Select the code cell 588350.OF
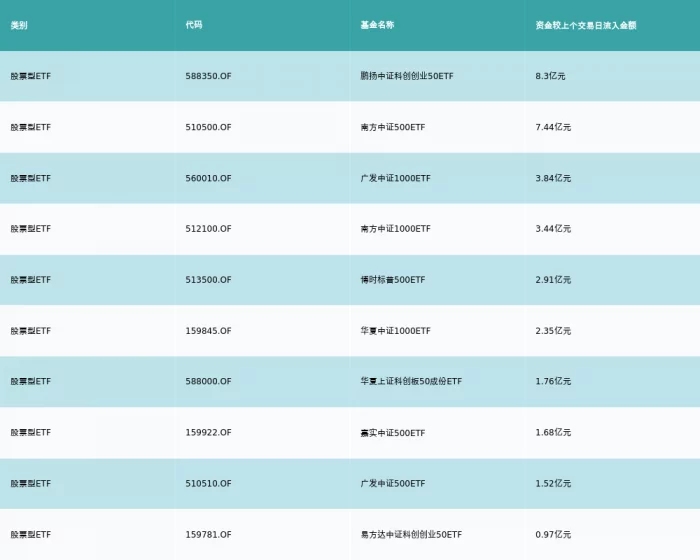 (x=208, y=76)
